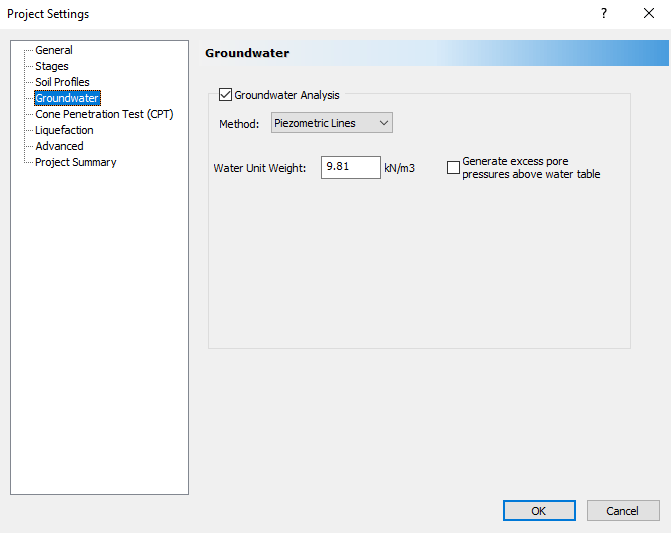Select Stages in the settings tree
The image size is (671, 533).
(52, 66)
